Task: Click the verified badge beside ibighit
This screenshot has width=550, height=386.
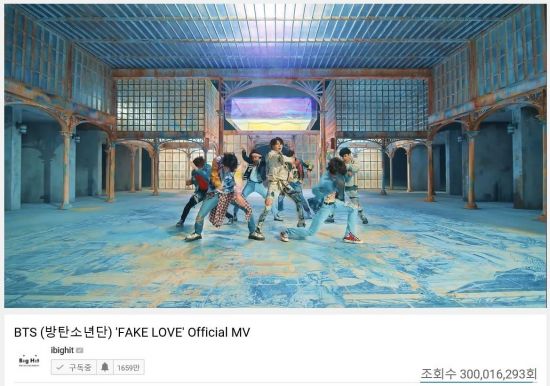Action: [x=80, y=350]
